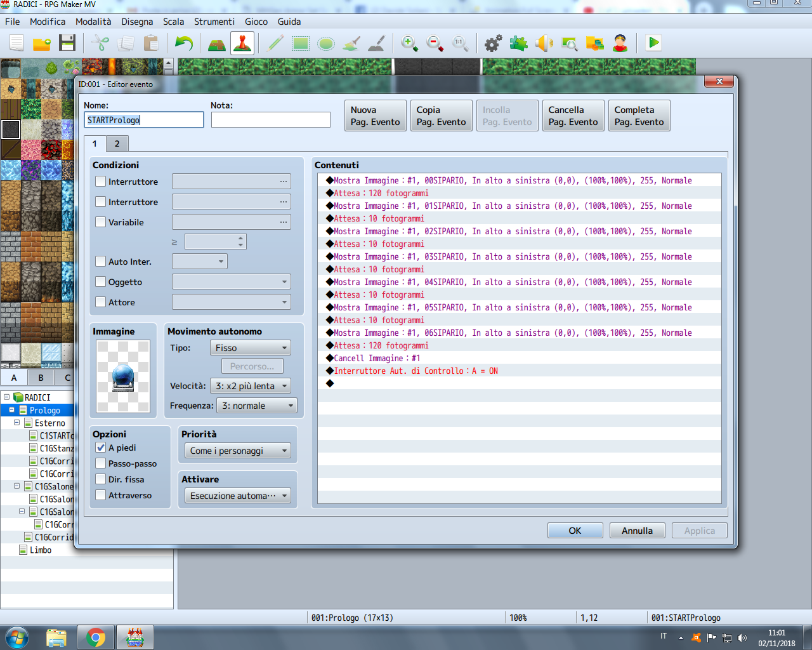This screenshot has width=812, height=650.
Task: Click Copia Pag. Evento button
Action: click(442, 116)
